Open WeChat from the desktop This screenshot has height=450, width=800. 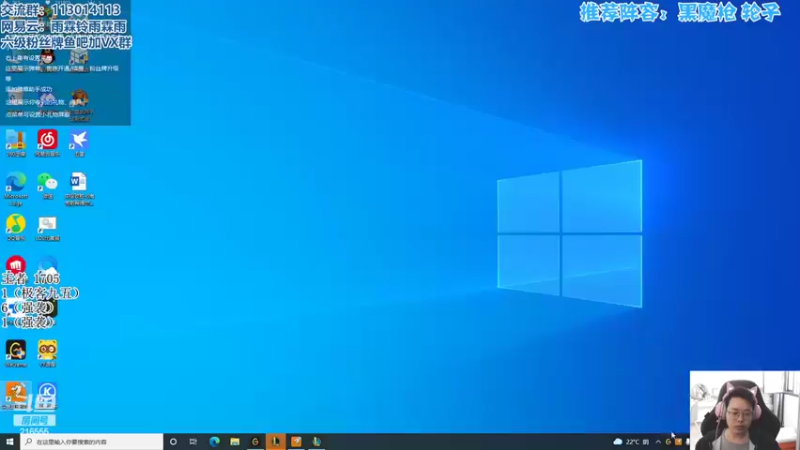(x=47, y=182)
